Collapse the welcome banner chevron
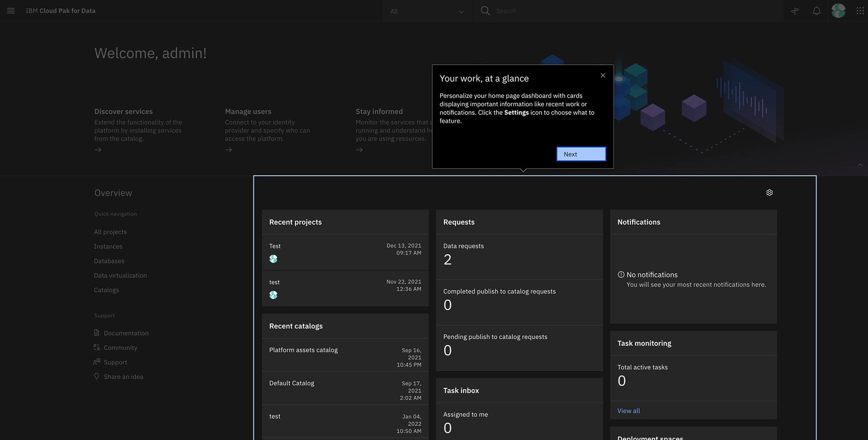The height and width of the screenshot is (440, 868). click(860, 165)
